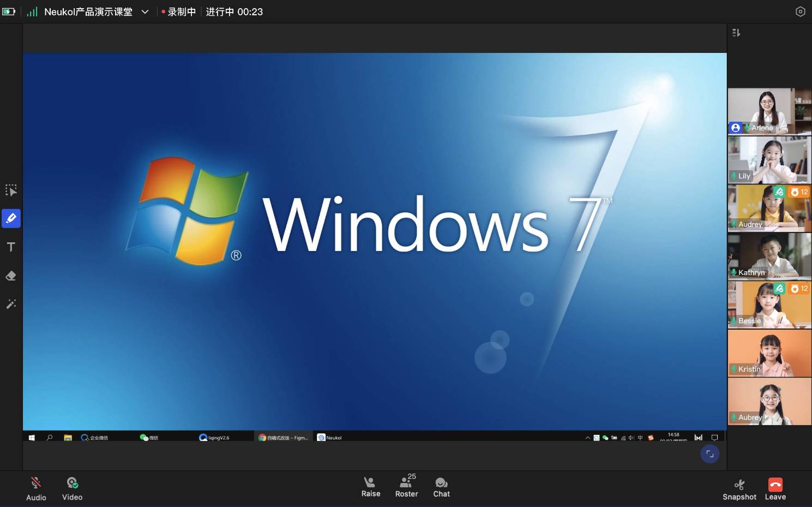The image size is (812, 507).
Task: Click Audrey's reward badge showing 12
Action: click(799, 192)
